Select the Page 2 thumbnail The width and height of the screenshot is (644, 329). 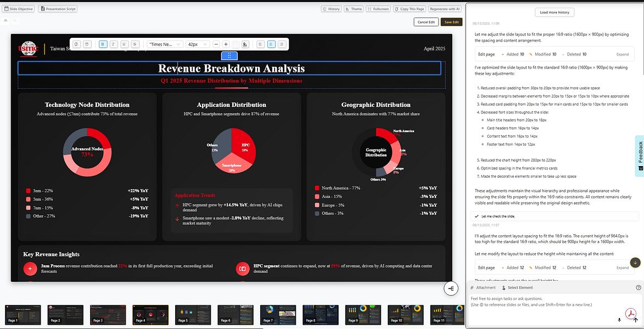tap(65, 315)
